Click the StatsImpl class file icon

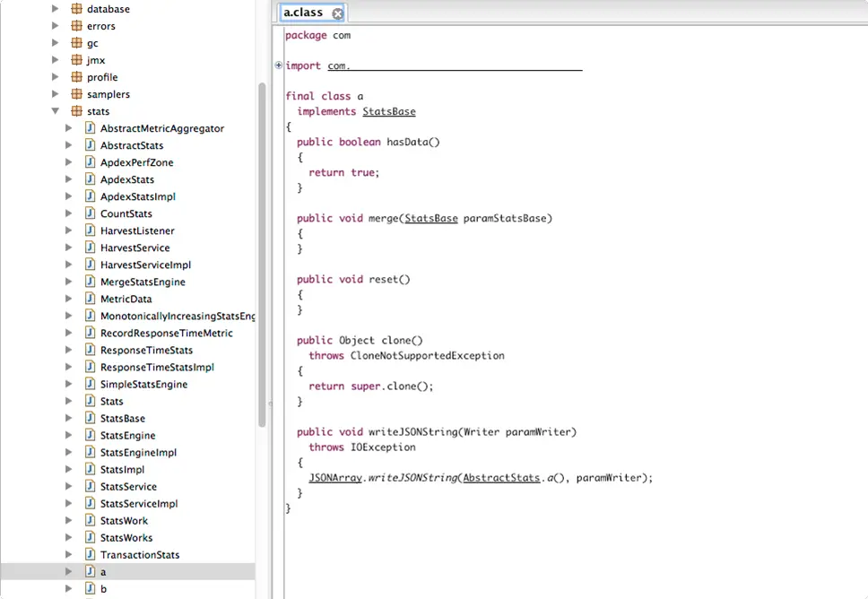tap(91, 469)
